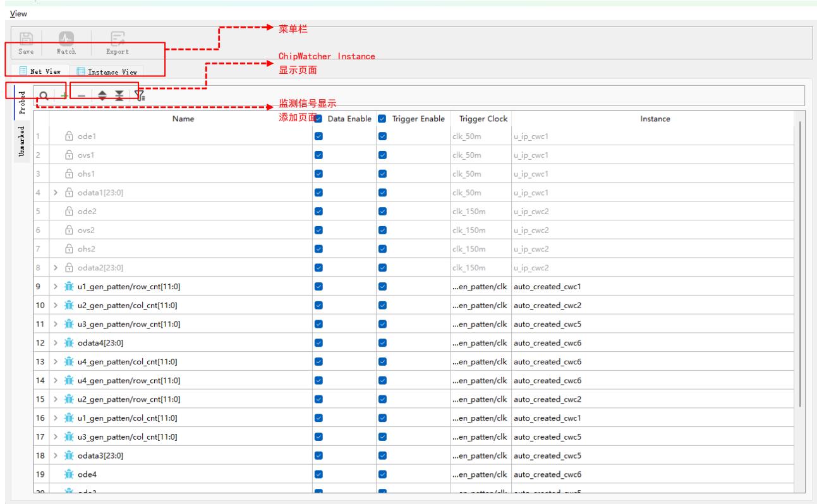Switch to the Instance View tab
The width and height of the screenshot is (817, 504).
[106, 72]
